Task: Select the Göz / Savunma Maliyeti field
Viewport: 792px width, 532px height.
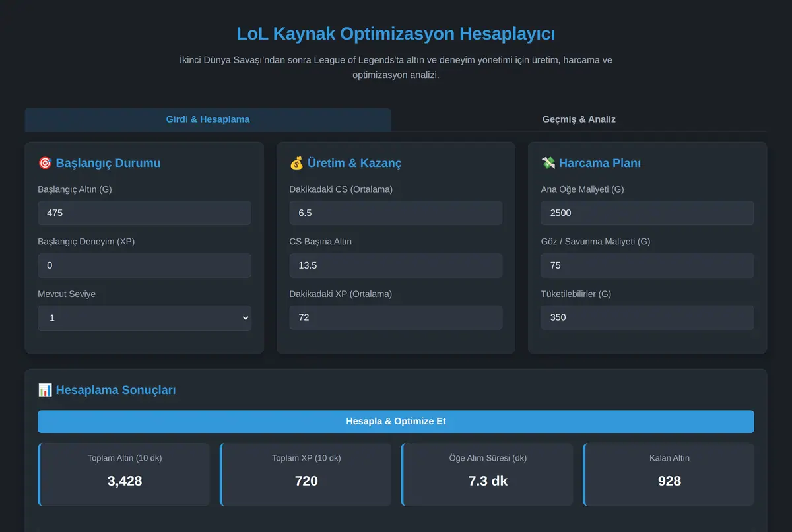Action: [647, 265]
